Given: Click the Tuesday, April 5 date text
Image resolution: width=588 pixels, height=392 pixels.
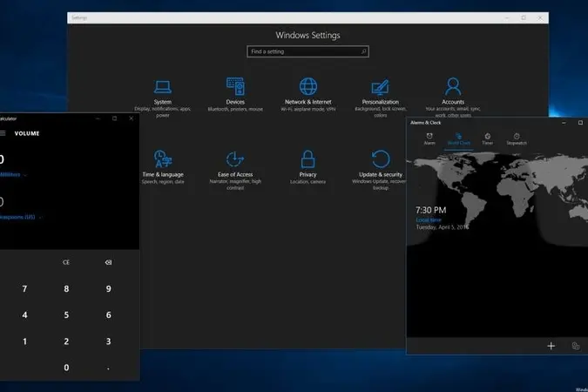Looking at the screenshot, I should [x=443, y=227].
